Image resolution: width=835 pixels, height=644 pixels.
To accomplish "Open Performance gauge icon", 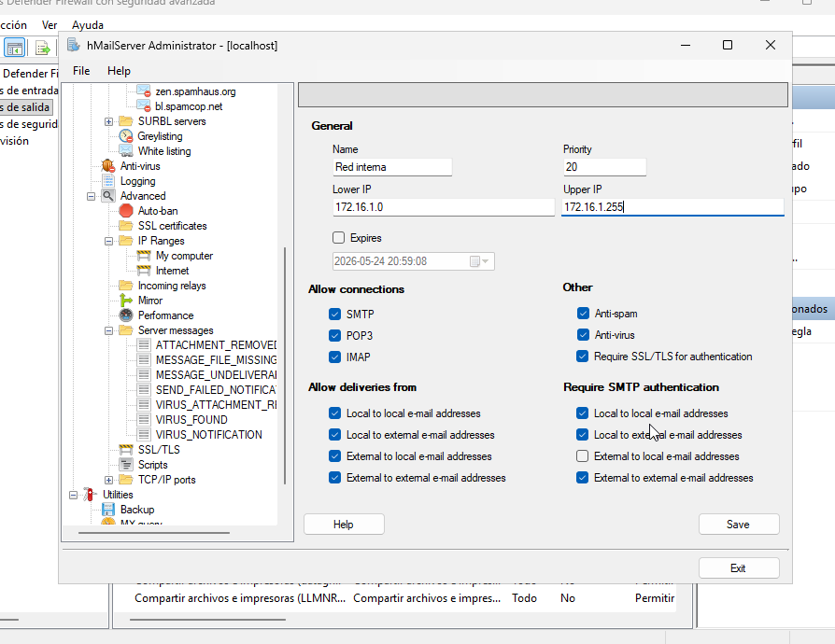I will [x=126, y=315].
